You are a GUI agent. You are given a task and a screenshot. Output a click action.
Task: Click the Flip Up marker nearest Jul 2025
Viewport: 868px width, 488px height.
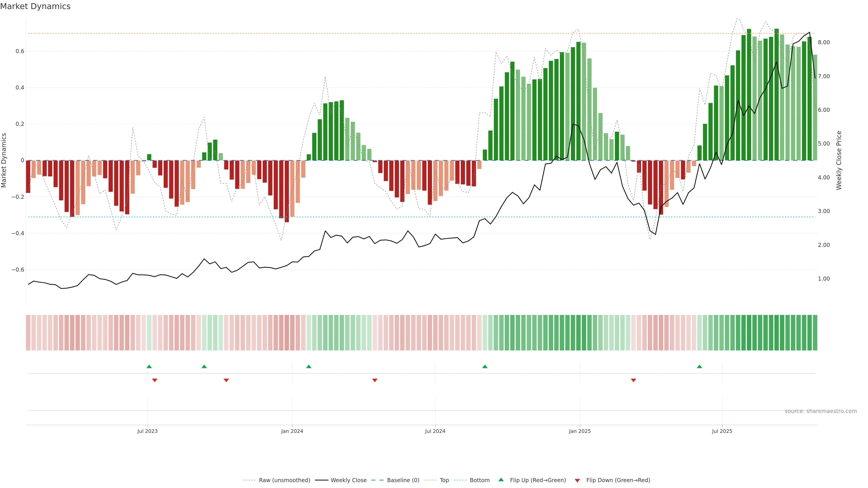tap(700, 366)
